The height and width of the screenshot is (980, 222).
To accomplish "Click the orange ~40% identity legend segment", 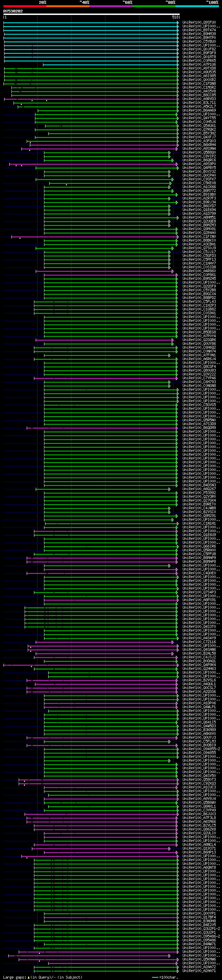I will click(x=68, y=6).
